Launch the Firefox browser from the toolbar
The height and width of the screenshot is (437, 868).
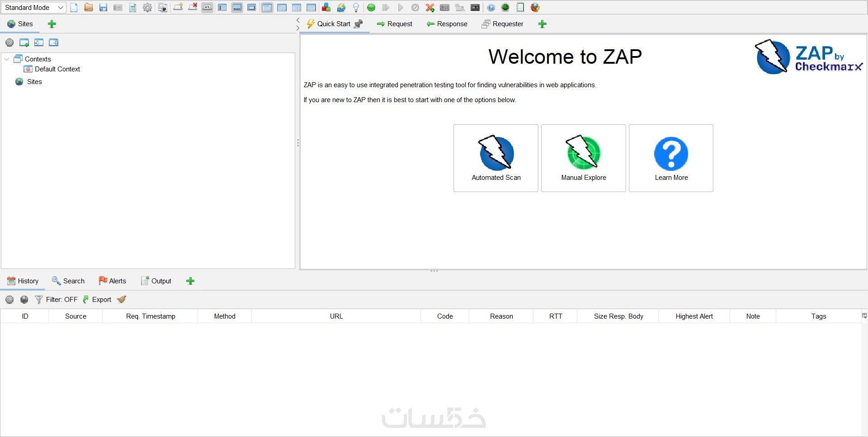point(535,8)
